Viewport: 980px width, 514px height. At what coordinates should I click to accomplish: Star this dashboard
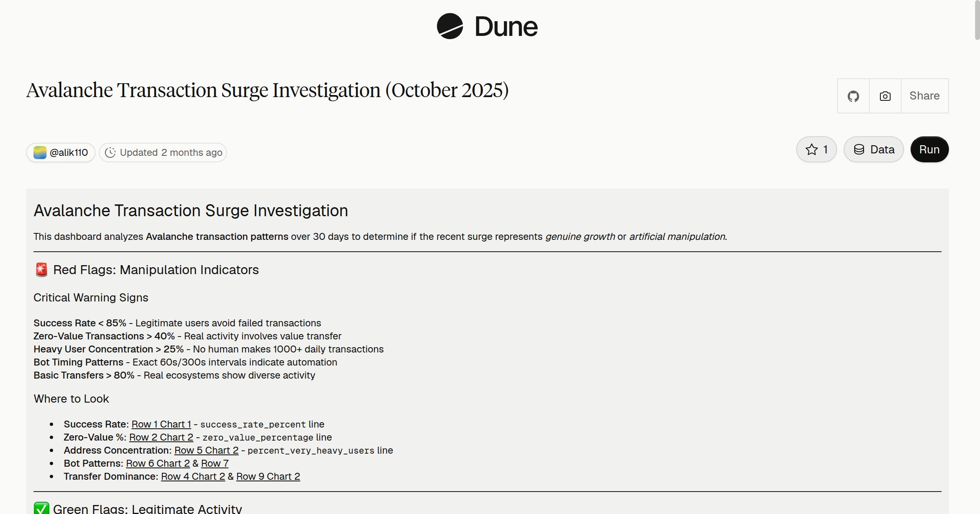817,149
